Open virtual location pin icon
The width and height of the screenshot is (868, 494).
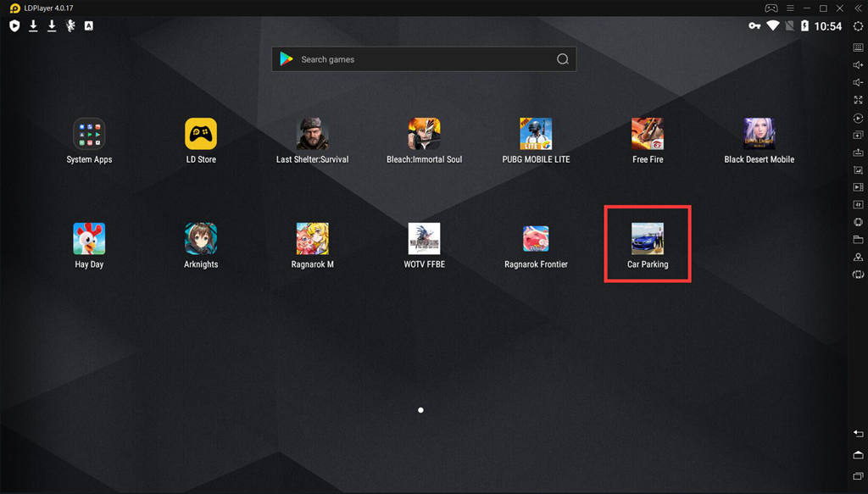pos(858,258)
